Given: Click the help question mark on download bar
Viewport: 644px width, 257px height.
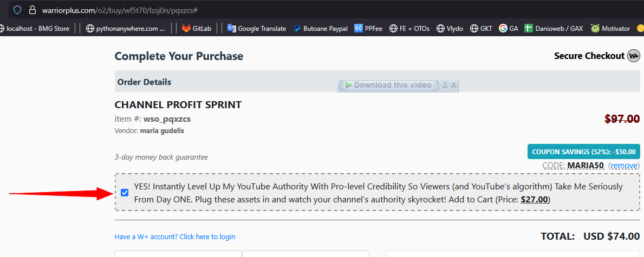Looking at the screenshot, I should tap(445, 84).
